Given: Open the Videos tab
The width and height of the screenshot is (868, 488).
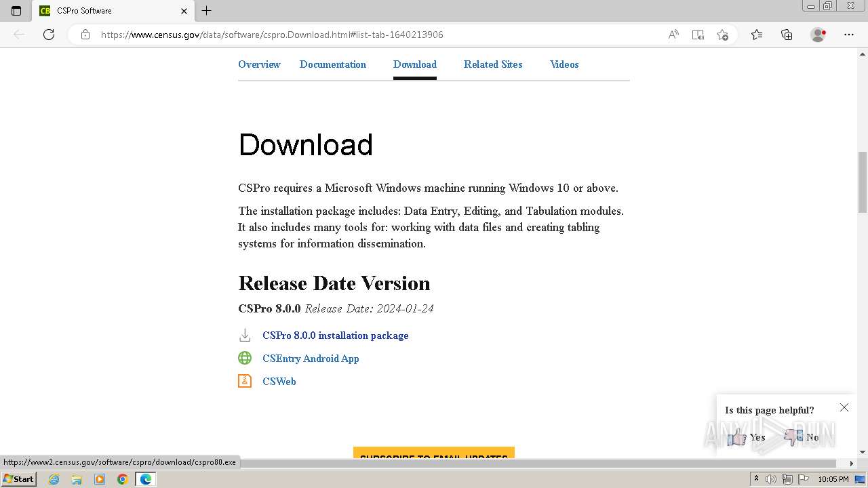Looking at the screenshot, I should 564,64.
